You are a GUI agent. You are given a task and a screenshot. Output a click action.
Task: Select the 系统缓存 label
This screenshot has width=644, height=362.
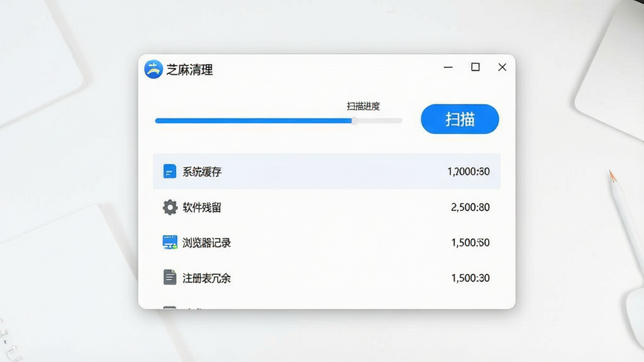pyautogui.click(x=202, y=172)
